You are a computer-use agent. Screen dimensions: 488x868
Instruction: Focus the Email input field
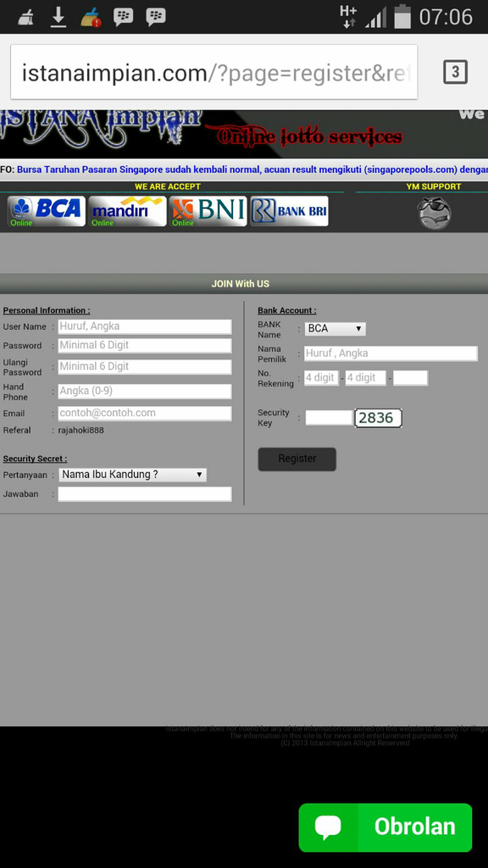(x=145, y=413)
